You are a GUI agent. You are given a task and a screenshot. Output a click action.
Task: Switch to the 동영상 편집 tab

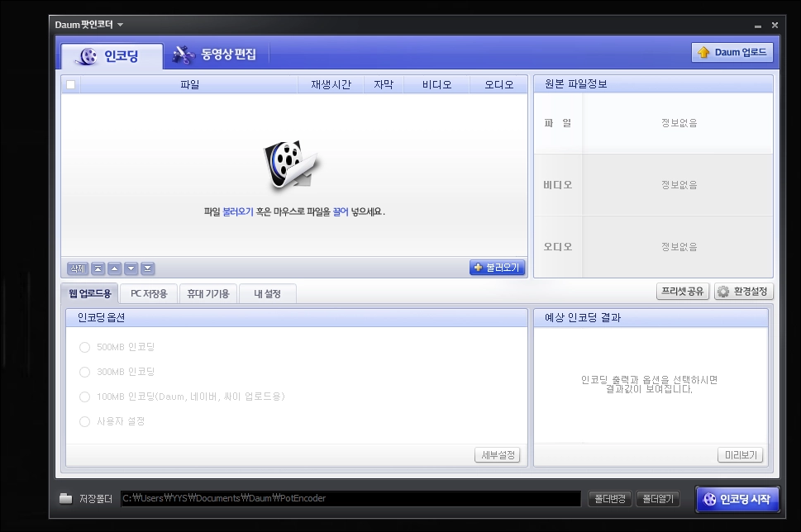tap(215, 55)
